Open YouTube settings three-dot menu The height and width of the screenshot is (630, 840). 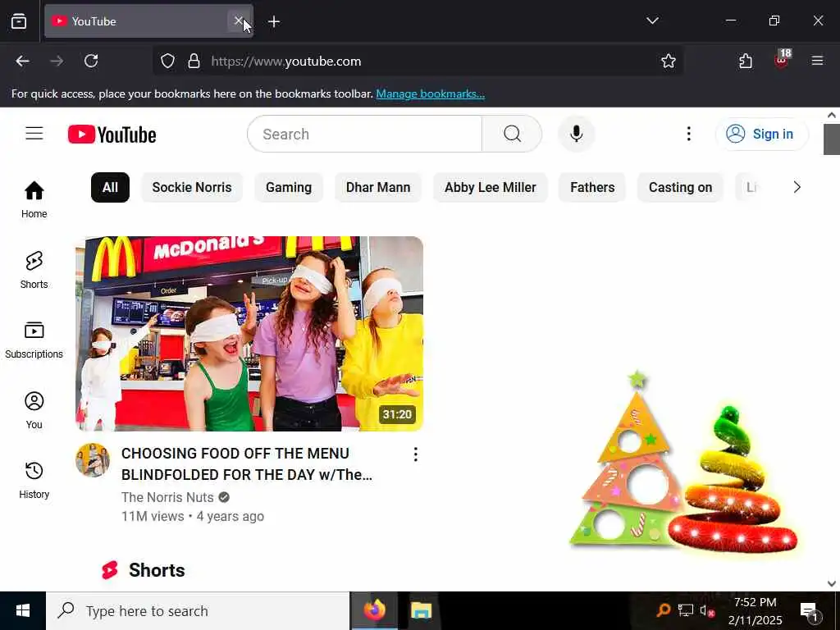tap(689, 134)
